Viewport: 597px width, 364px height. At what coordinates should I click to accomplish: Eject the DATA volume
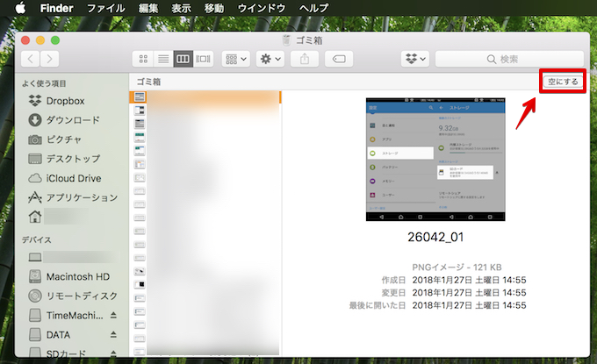click(114, 334)
